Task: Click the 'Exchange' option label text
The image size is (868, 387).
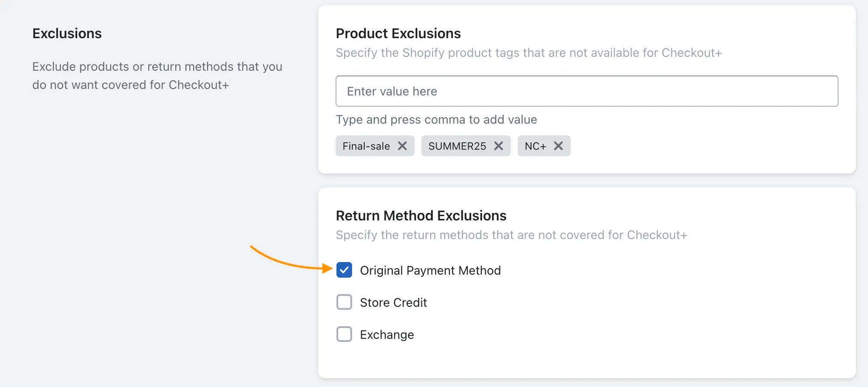Action: coord(387,335)
